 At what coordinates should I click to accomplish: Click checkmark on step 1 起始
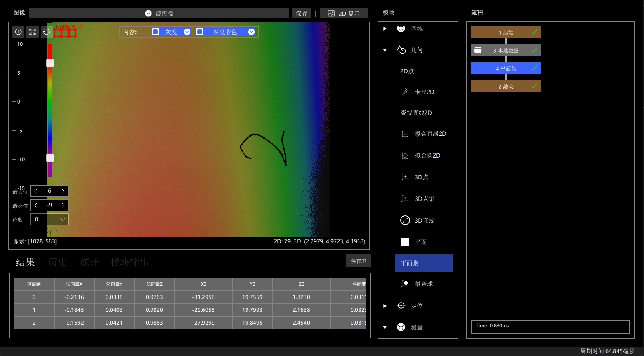pos(534,32)
